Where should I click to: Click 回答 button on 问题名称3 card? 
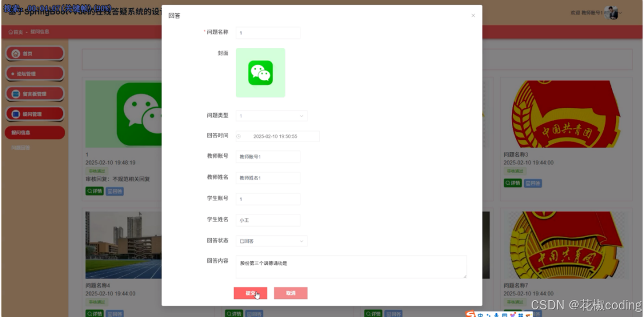coord(533,183)
